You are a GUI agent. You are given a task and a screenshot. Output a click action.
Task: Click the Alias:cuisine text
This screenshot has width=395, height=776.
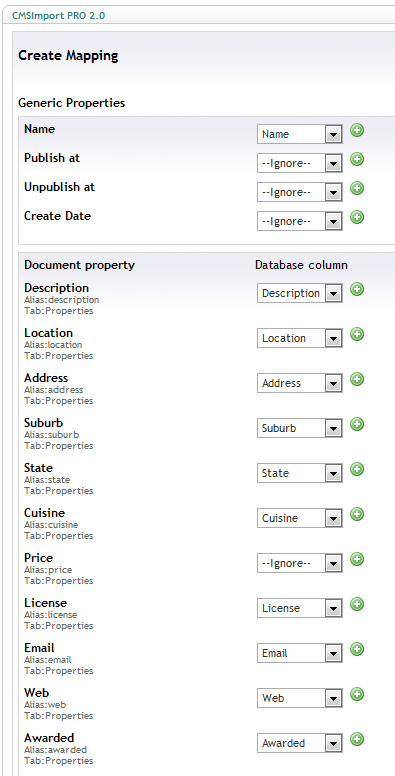click(51, 525)
